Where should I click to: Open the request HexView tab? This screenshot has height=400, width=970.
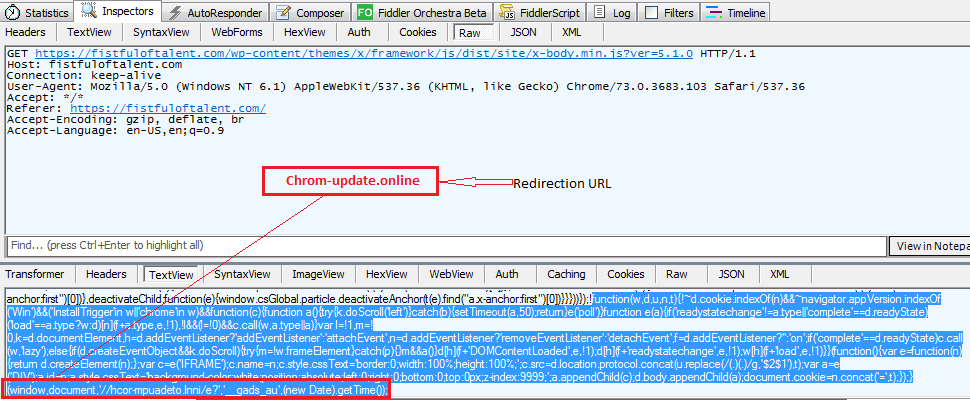pyautogui.click(x=304, y=33)
